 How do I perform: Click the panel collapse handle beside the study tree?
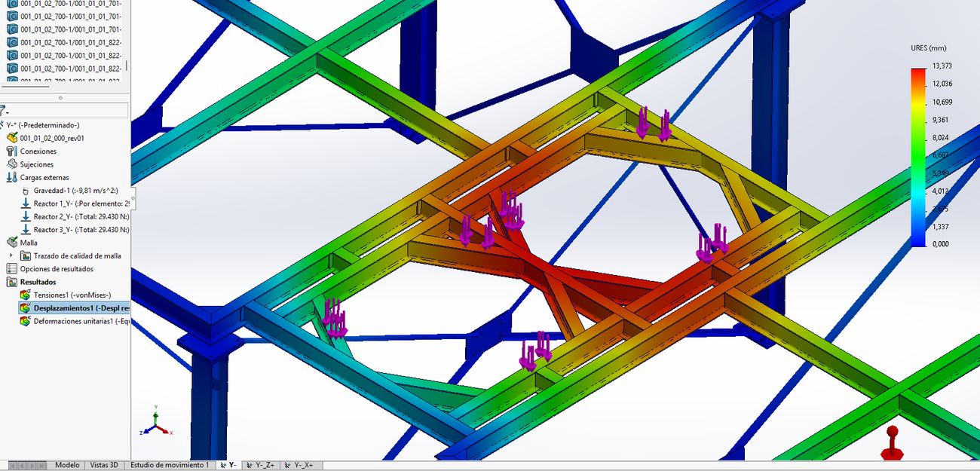tap(133, 199)
